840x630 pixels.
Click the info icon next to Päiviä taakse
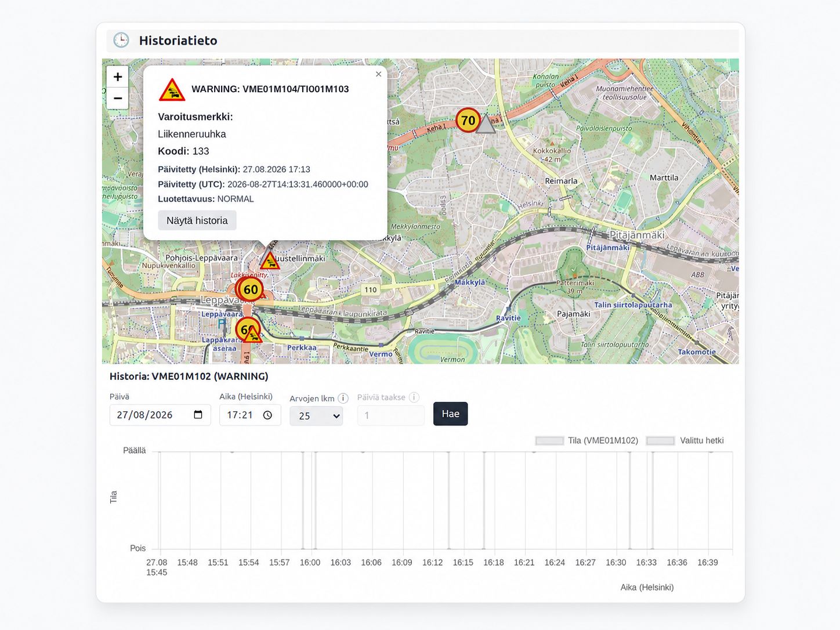pos(414,397)
